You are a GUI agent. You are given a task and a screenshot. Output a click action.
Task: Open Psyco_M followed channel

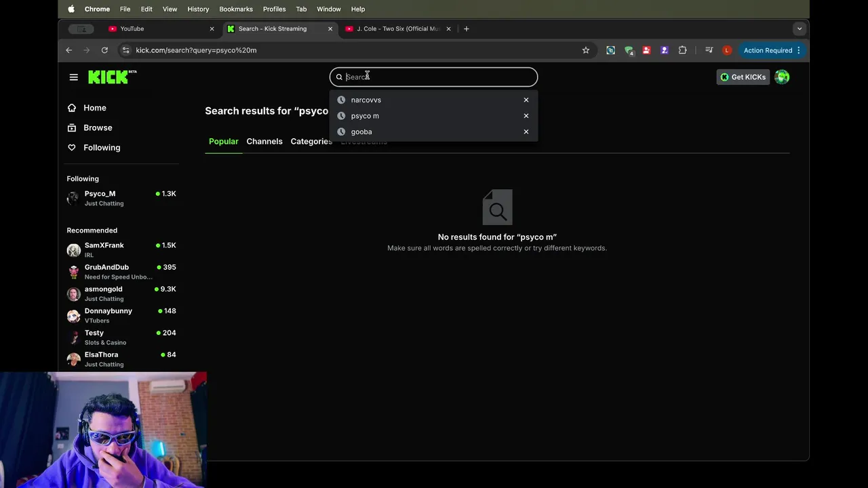(121, 198)
